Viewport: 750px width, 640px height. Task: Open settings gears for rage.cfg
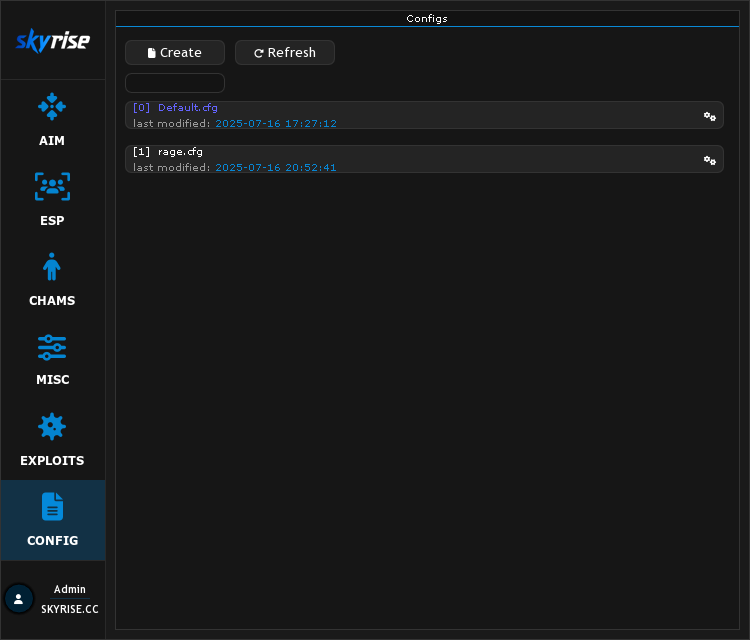click(x=710, y=160)
